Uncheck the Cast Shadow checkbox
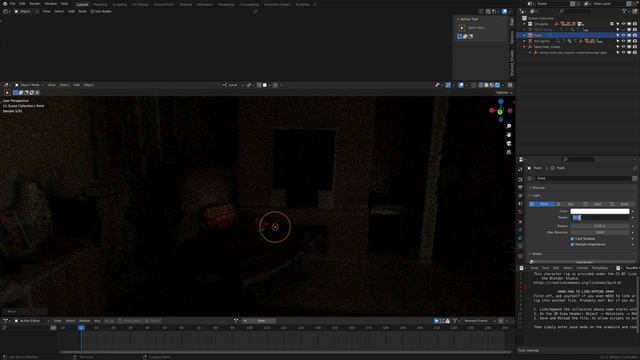Viewport: 640px width, 360px height. pos(572,239)
